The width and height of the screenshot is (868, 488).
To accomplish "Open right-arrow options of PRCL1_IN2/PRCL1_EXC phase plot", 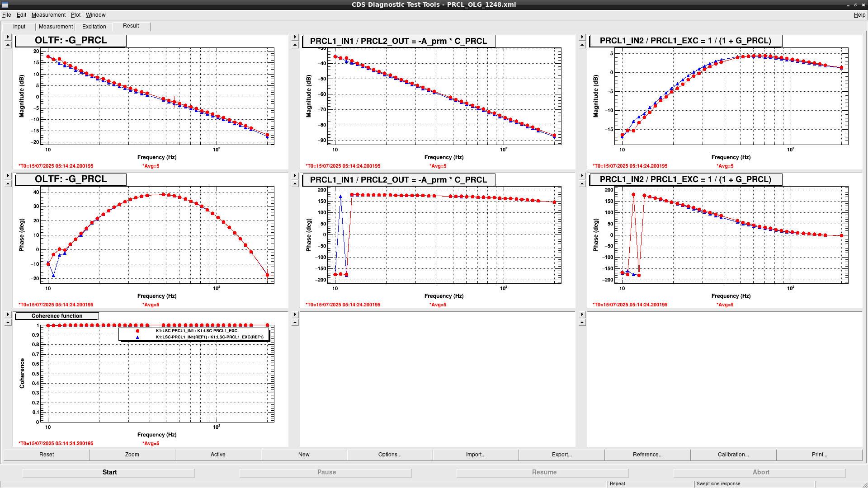I will (x=582, y=176).
